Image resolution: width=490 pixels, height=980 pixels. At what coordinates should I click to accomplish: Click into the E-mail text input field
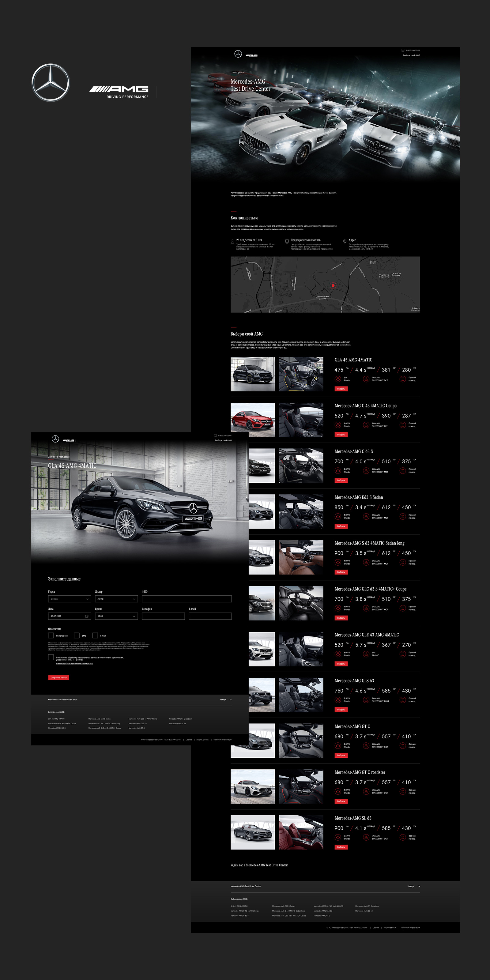(x=210, y=616)
